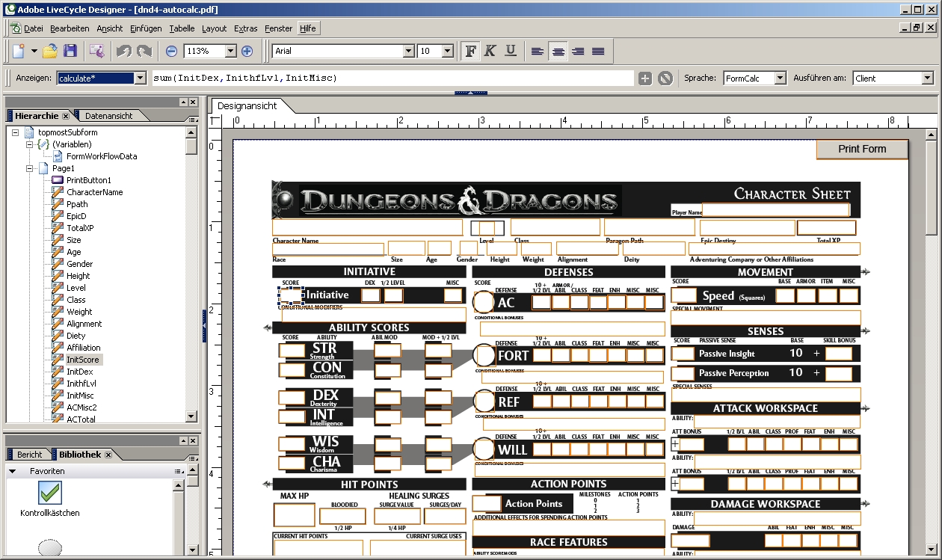Click the justify text alignment icon
Screen dimensions: 942x560
(598, 52)
